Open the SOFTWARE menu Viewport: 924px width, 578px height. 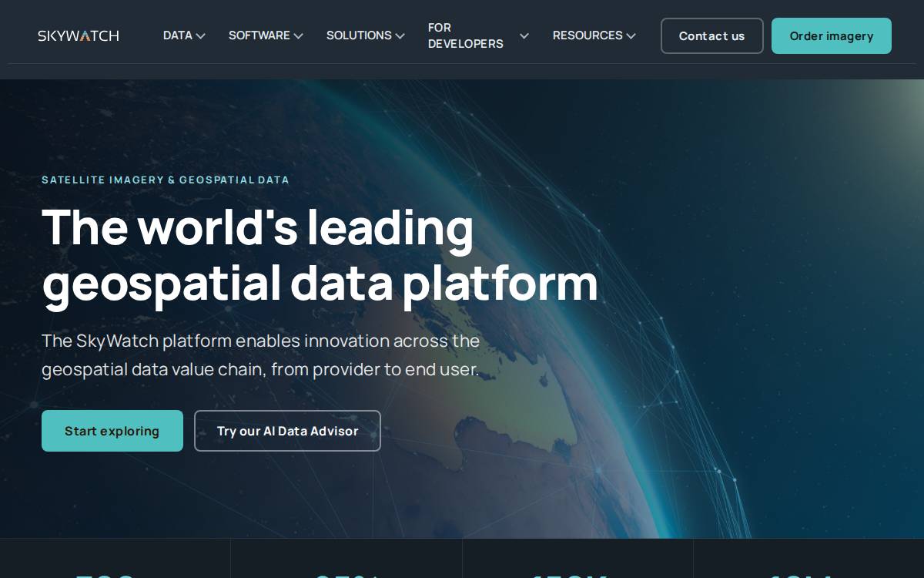coord(259,35)
